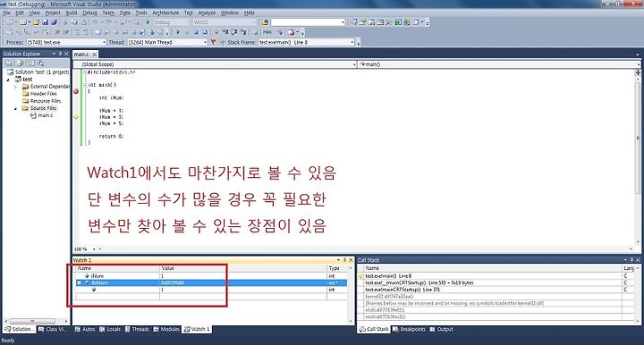Screen dimensions: 644x345
Task: Click the Save icon in the toolbar
Action: coord(46,22)
